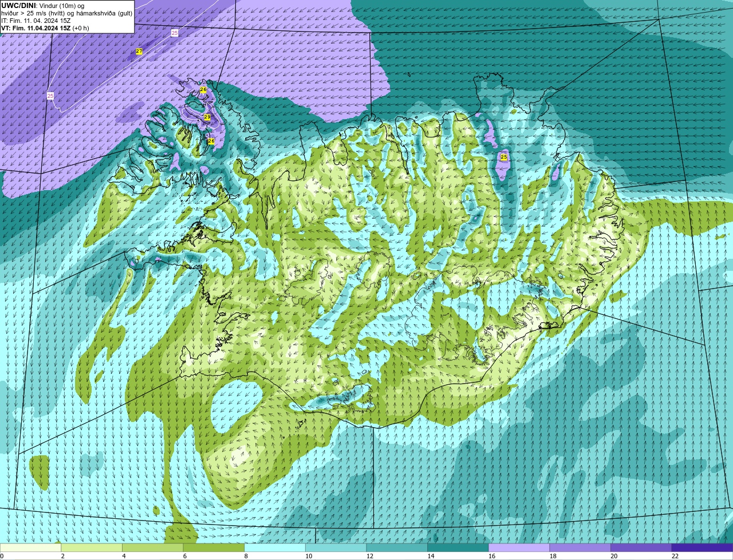Click the 12–14 m/s teal legend swatch

tap(397, 547)
